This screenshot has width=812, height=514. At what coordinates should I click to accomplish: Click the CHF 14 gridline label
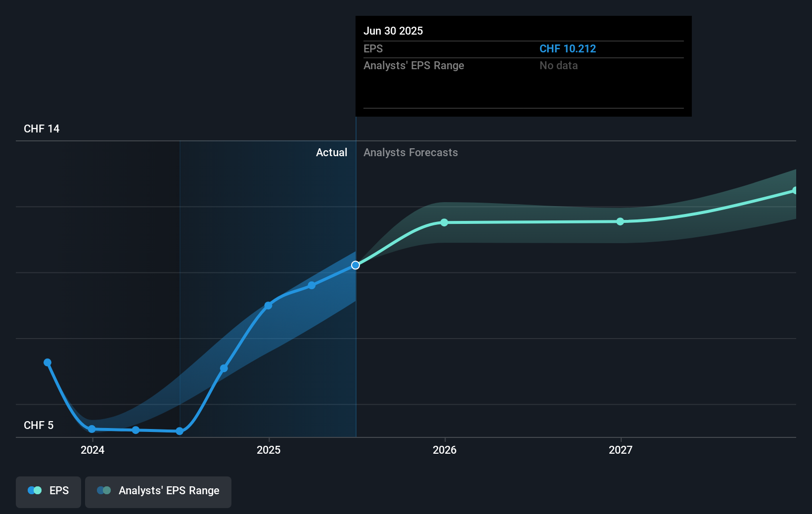pos(42,128)
